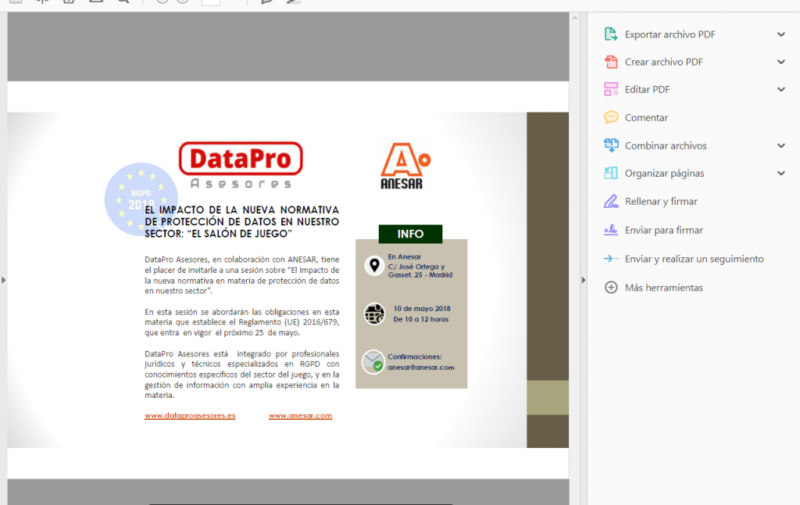800x505 pixels.
Task: Click the text 'De 10 a 12 horas'
Action: (x=421, y=319)
